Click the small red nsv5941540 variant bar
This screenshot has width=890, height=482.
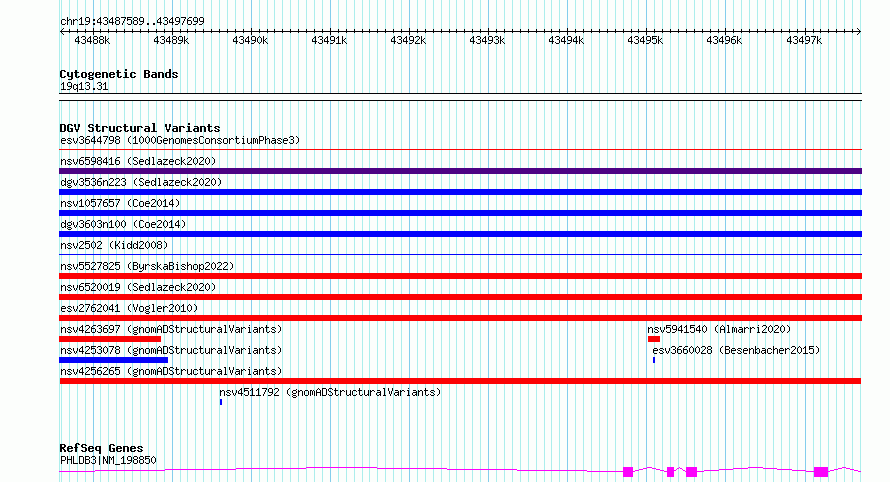pyautogui.click(x=654, y=339)
